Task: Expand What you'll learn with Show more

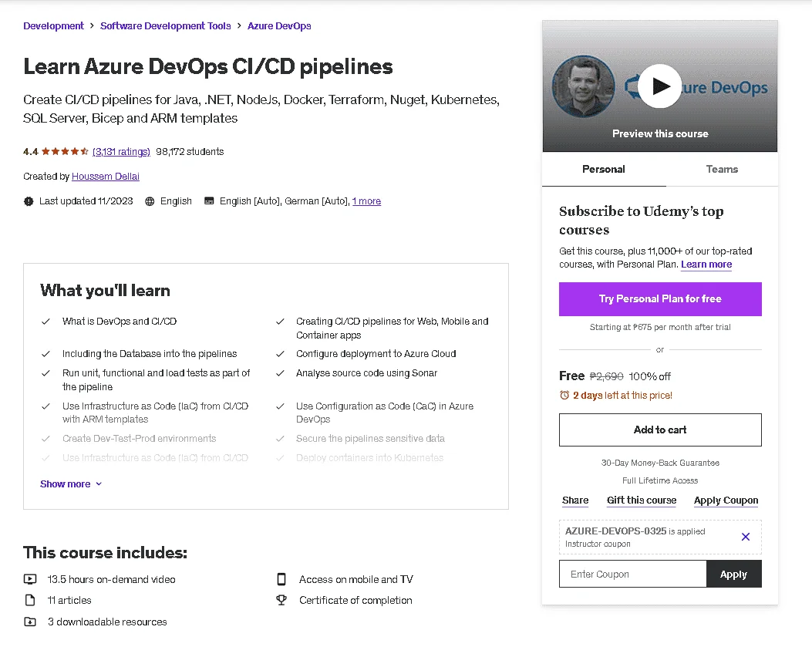Action: [x=71, y=484]
